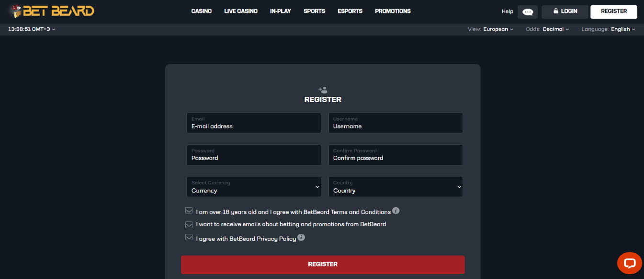Go to the Esports section
This screenshot has width=644, height=279.
click(350, 11)
